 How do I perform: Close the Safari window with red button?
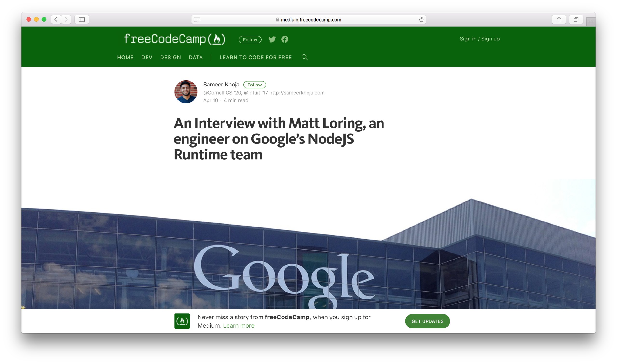[29, 19]
